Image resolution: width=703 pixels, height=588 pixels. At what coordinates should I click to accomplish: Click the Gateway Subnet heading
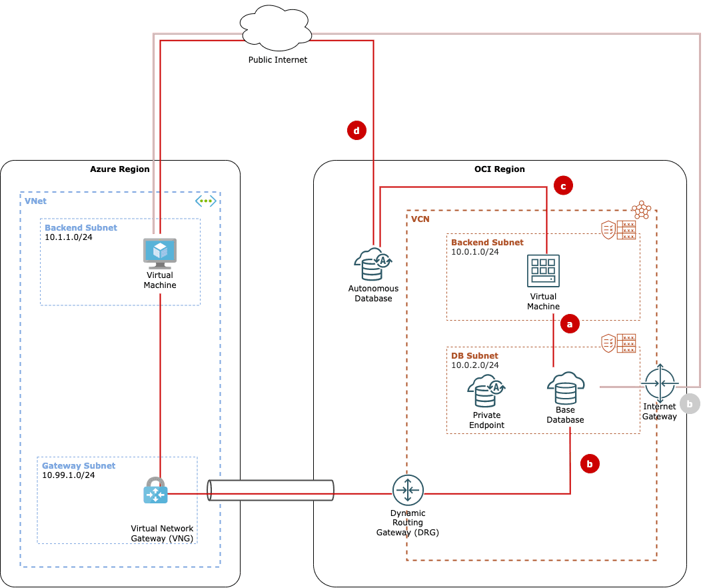[79, 465]
